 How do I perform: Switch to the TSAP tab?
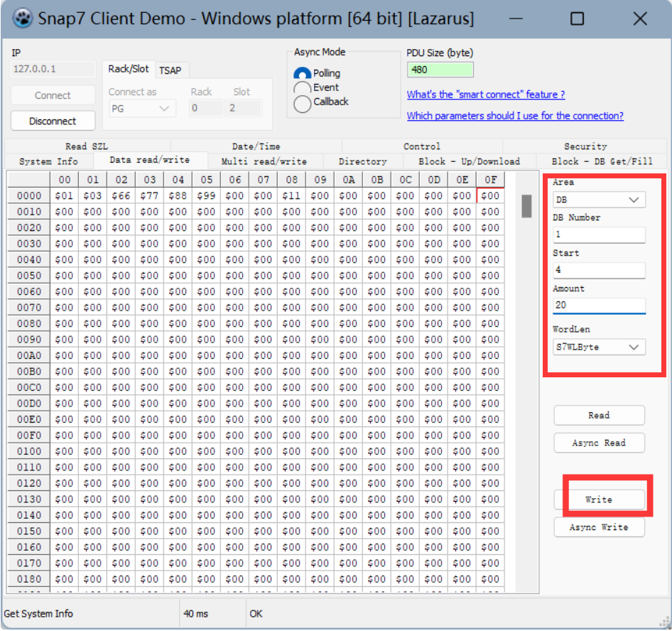(x=170, y=70)
